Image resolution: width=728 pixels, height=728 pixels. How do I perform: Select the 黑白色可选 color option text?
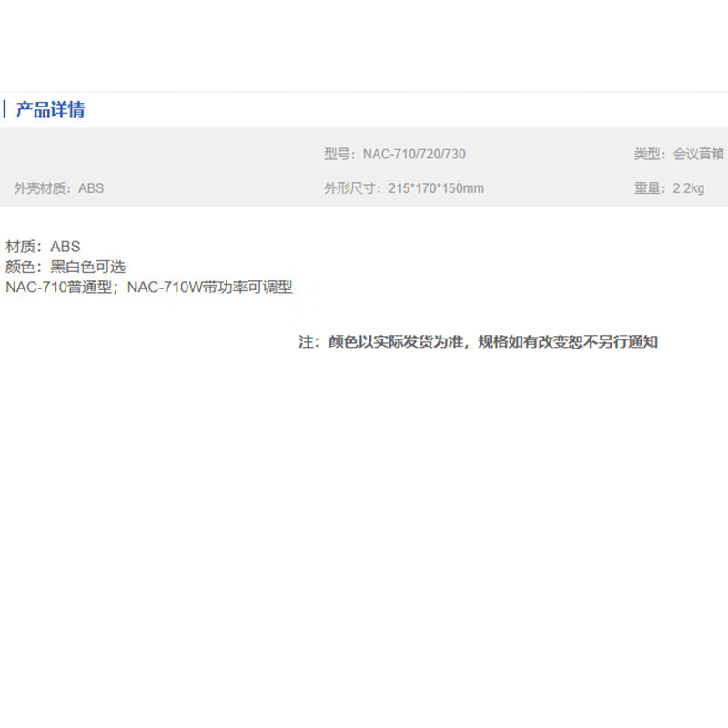[87, 267]
